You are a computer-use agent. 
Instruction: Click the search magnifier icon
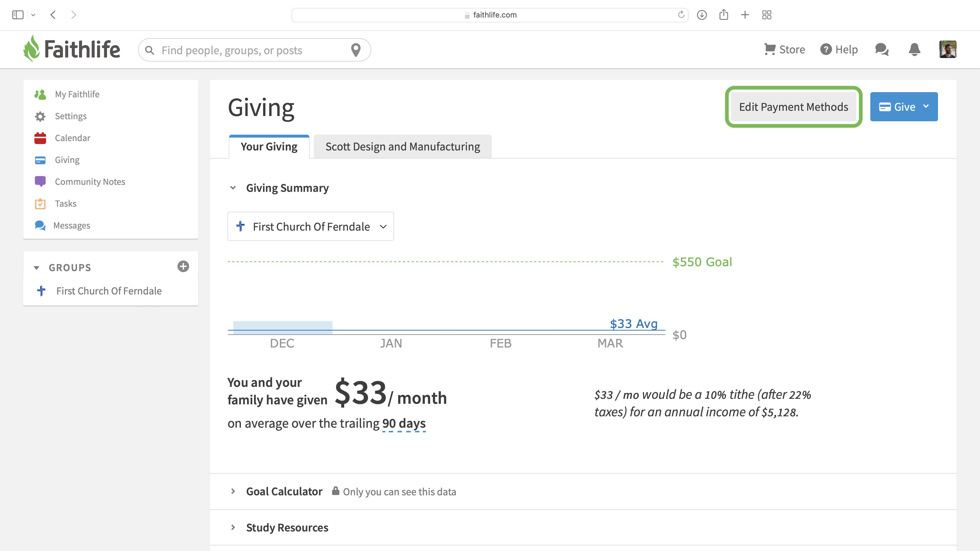coord(150,50)
